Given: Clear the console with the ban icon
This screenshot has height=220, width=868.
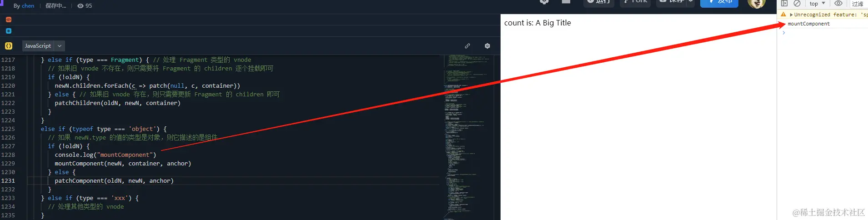Looking at the screenshot, I should tap(797, 4).
